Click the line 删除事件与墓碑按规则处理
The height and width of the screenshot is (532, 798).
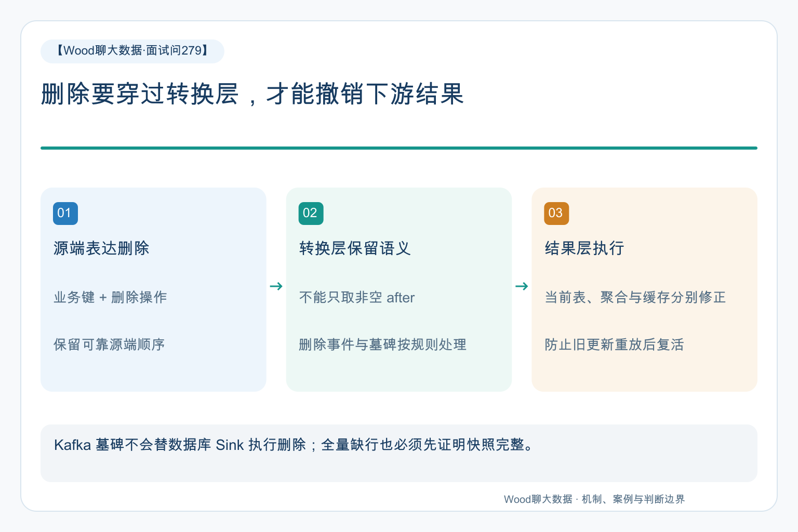(x=383, y=344)
